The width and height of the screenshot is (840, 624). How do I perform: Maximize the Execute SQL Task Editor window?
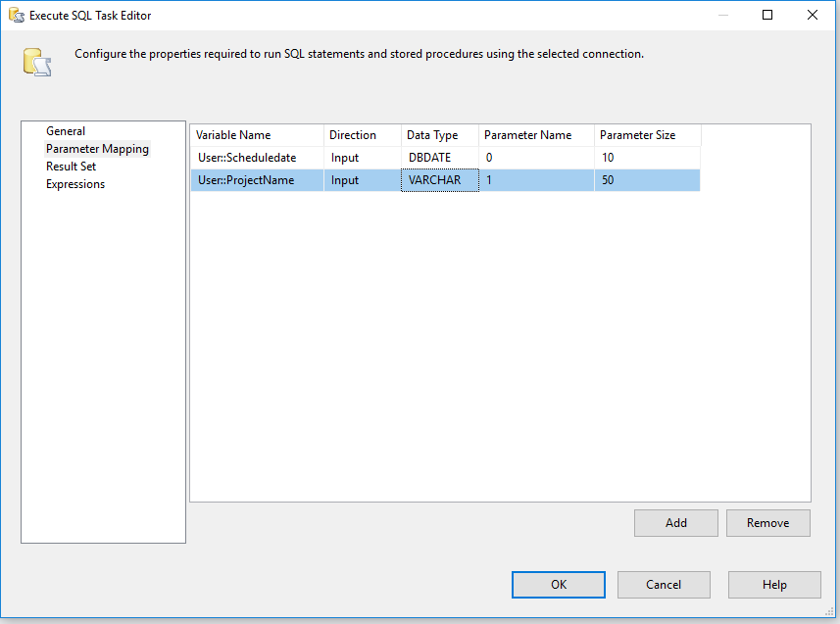click(767, 15)
